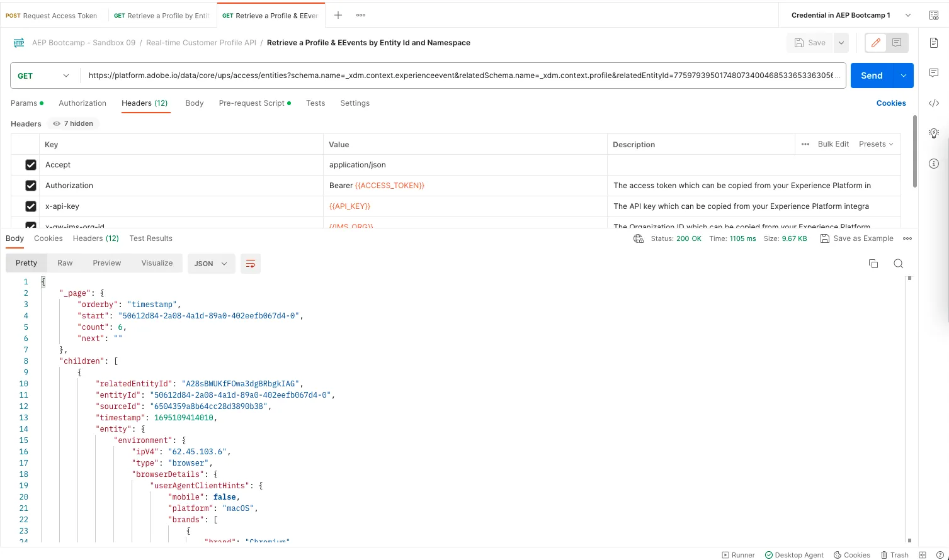This screenshot has width=949, height=560.
Task: Open the code snippet icon in right sidebar
Action: click(x=934, y=103)
